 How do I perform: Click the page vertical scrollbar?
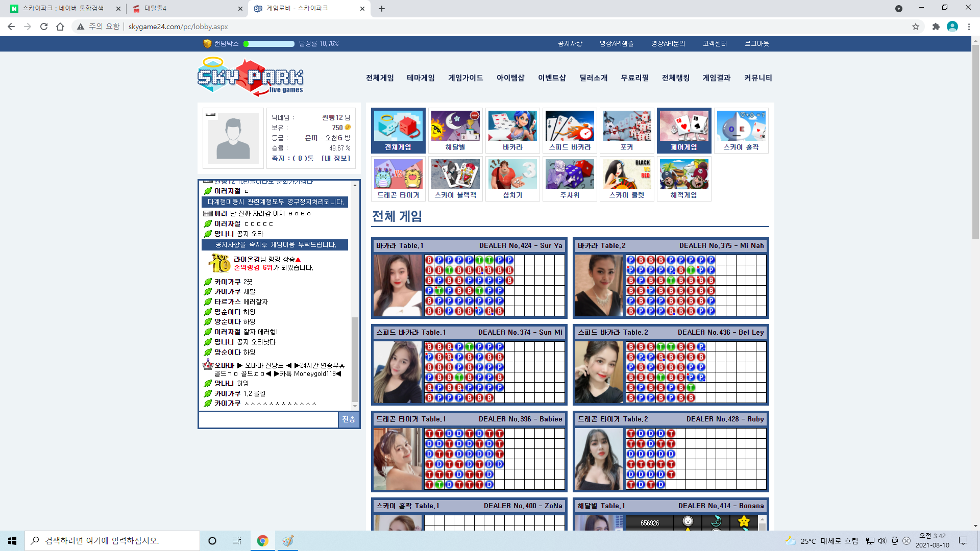click(975, 143)
